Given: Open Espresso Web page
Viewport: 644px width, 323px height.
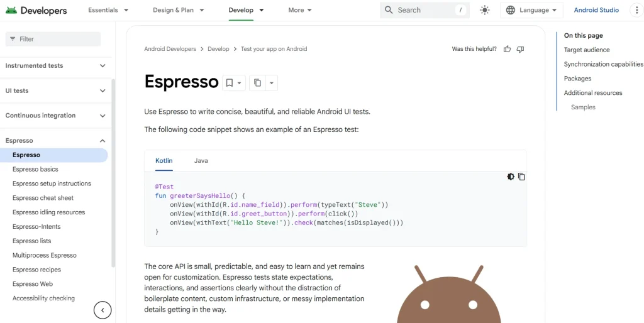Looking at the screenshot, I should (33, 284).
